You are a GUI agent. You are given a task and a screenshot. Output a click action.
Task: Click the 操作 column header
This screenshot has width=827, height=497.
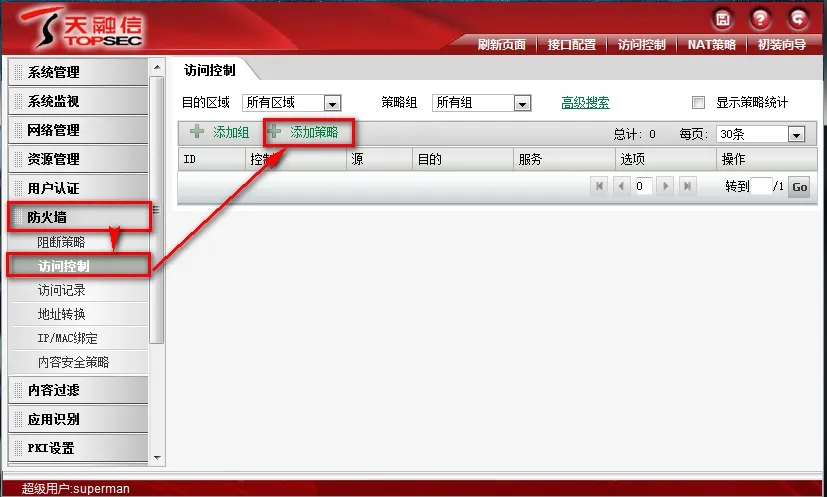point(767,159)
